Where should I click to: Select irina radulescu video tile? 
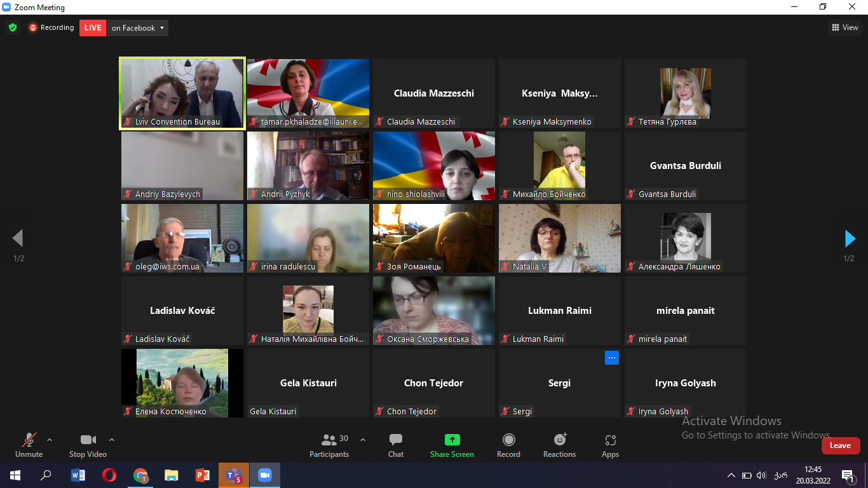[308, 238]
